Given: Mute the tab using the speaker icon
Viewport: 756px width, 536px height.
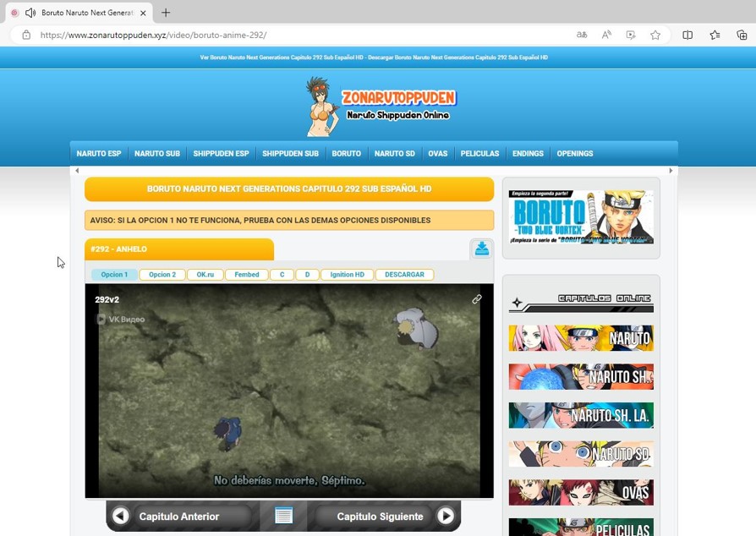Looking at the screenshot, I should coord(30,13).
